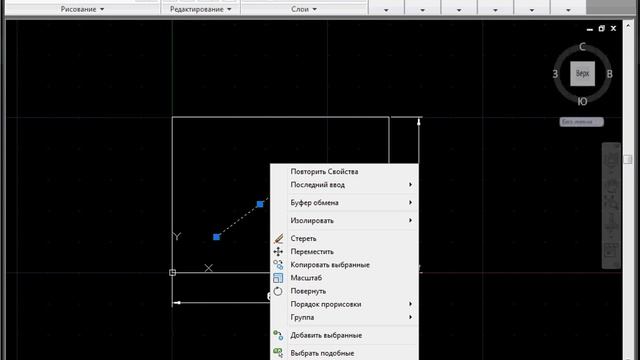640x360 pixels.
Task: Expand the Редактирование ribbon panel
Action: click(200, 9)
